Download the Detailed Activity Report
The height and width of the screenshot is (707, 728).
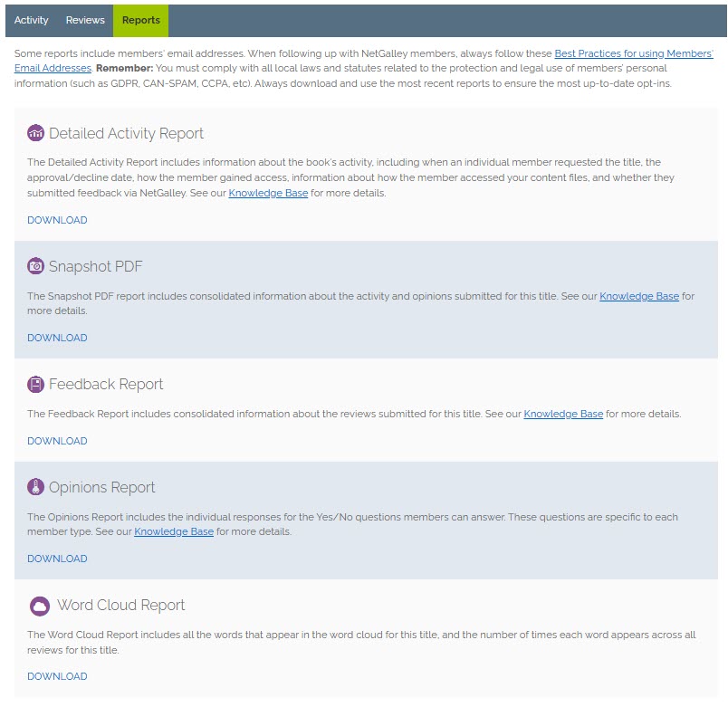click(x=57, y=220)
